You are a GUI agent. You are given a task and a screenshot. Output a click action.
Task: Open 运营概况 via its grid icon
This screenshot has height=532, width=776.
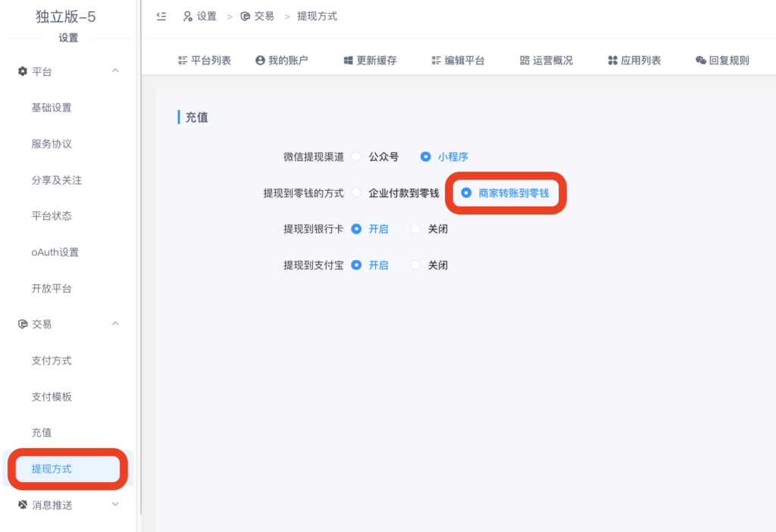coord(524,60)
